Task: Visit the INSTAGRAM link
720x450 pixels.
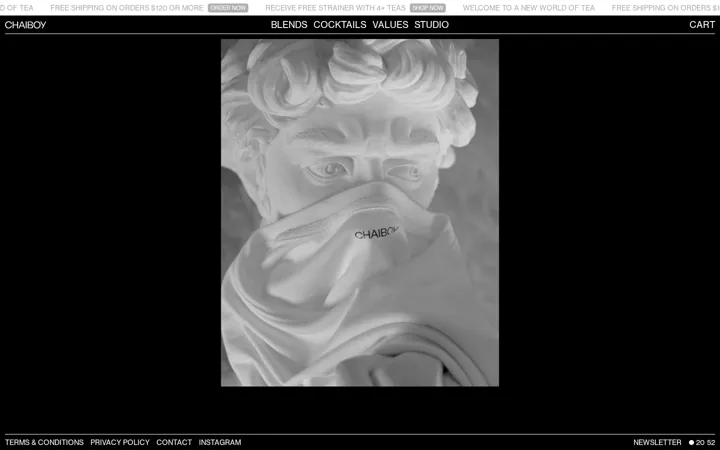Action: 219,442
